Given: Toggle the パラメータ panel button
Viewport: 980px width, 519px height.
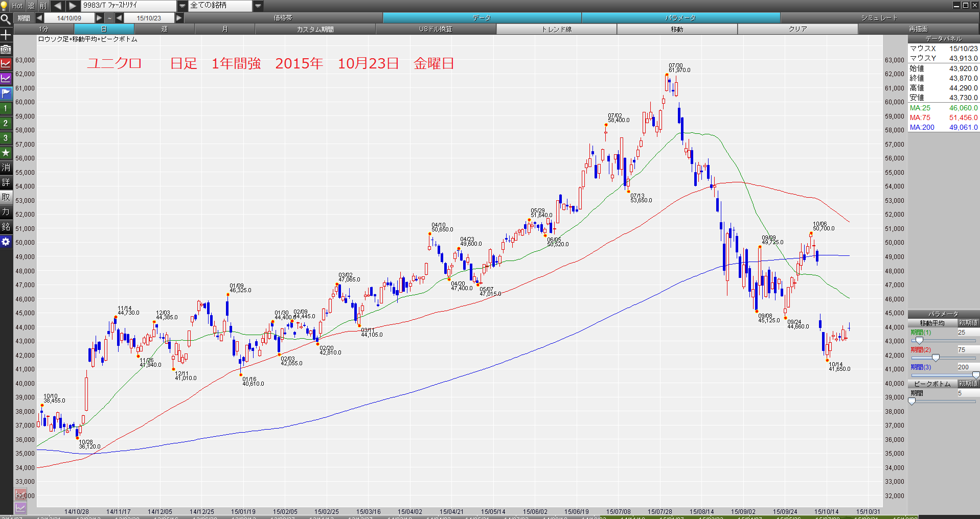Looking at the screenshot, I should (x=680, y=18).
